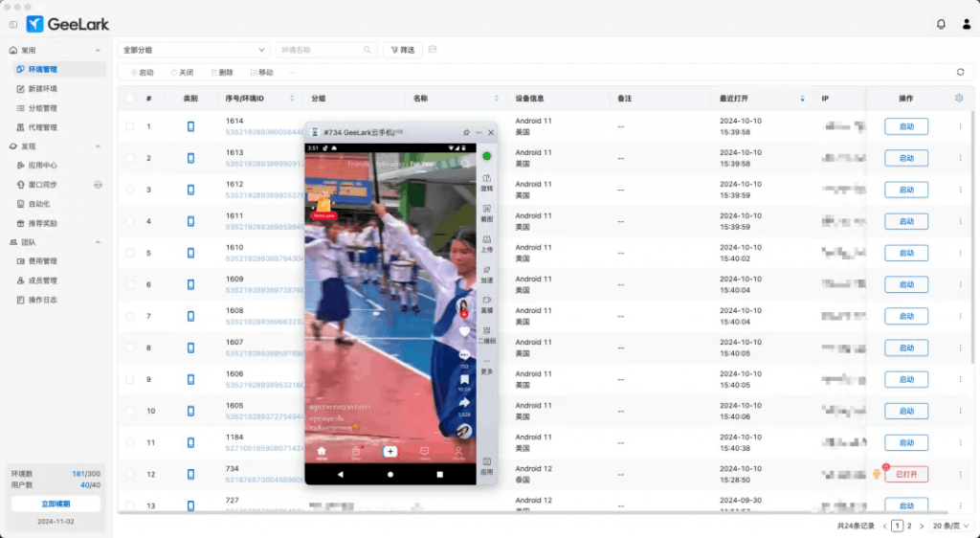
Task: Open notifications via the bell icon
Action: click(x=941, y=24)
